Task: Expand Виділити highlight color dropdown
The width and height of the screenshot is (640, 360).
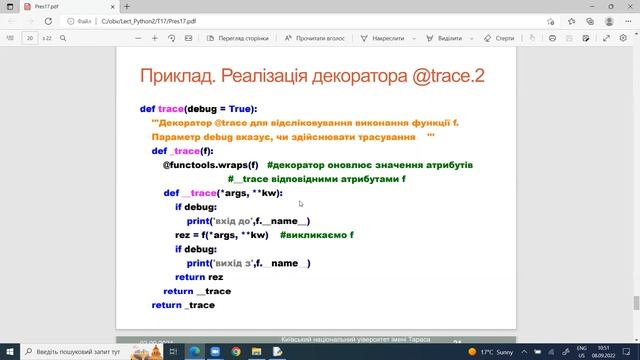Action: 471,38
